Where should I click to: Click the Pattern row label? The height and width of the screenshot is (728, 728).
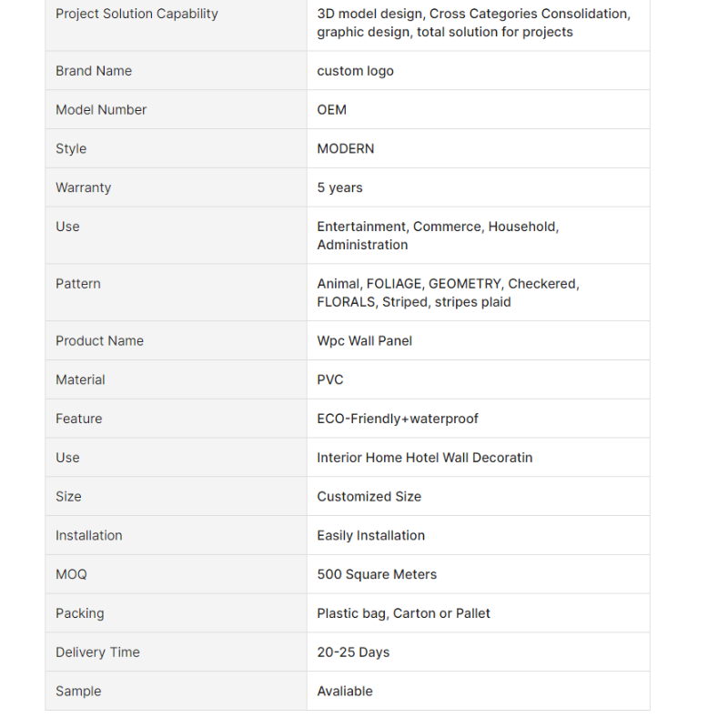point(77,284)
